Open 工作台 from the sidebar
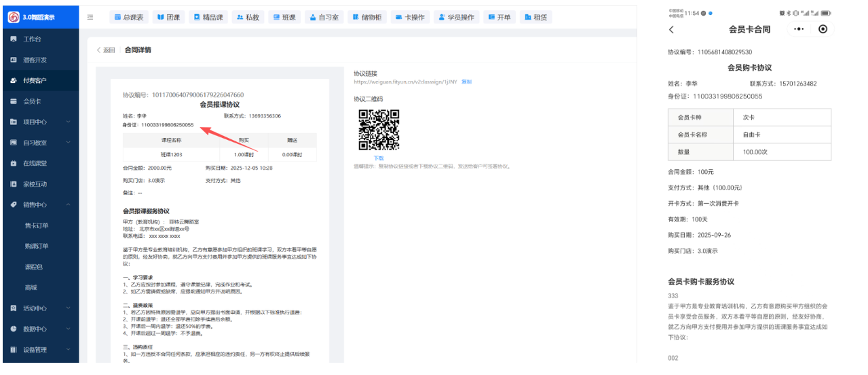 click(x=32, y=39)
